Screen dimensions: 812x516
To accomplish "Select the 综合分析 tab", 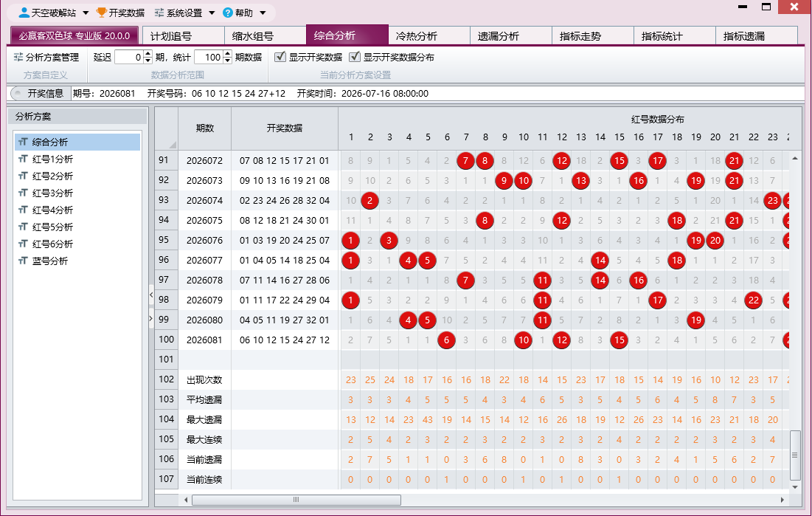I will click(x=347, y=35).
